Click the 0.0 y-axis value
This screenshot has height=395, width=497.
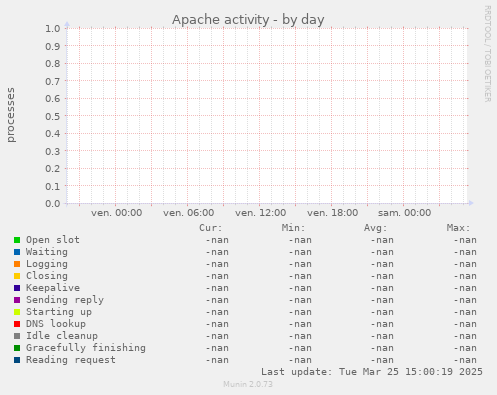pos(53,204)
